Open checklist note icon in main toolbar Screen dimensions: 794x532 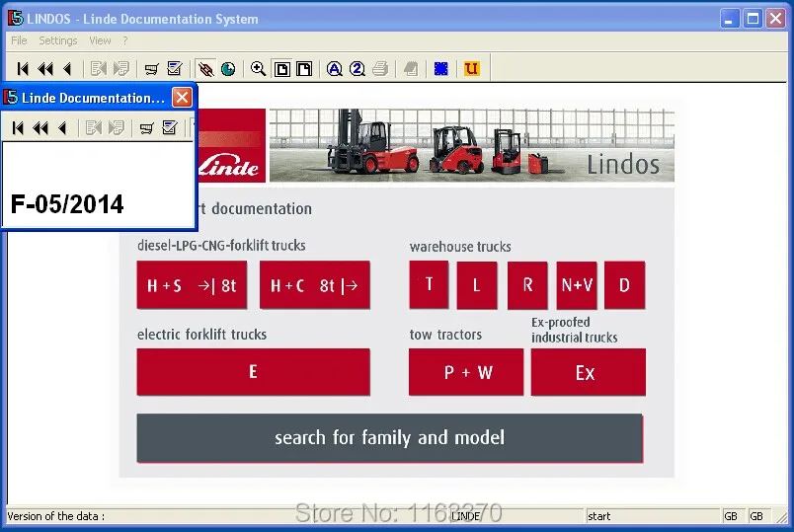175,68
